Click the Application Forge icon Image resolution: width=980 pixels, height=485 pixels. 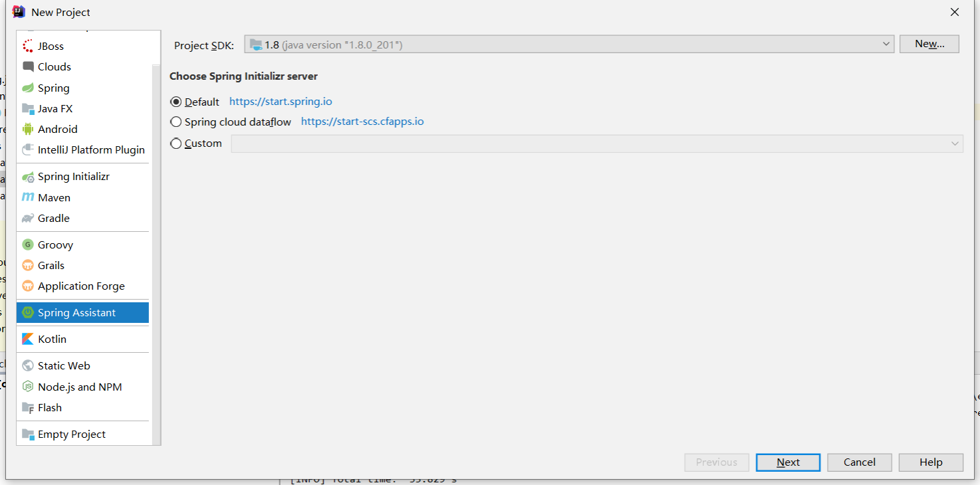pos(28,286)
